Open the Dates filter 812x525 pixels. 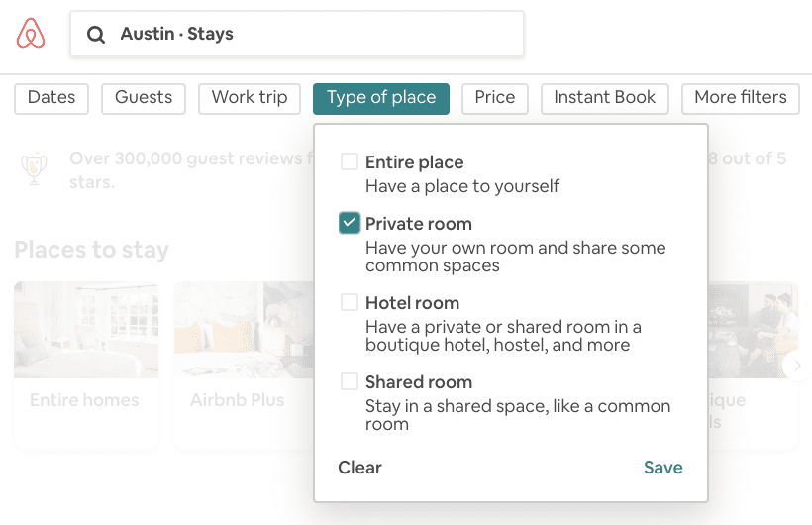pyautogui.click(x=51, y=98)
